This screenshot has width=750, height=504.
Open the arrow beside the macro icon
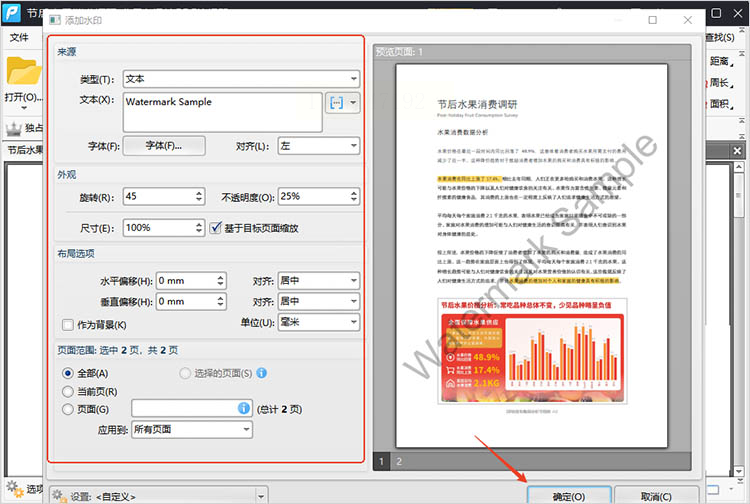353,103
